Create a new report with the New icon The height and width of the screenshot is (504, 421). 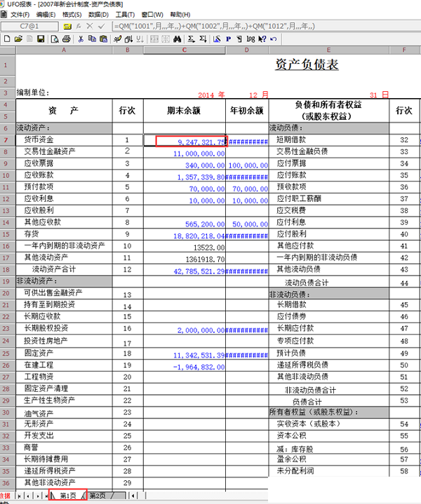pos(7,39)
